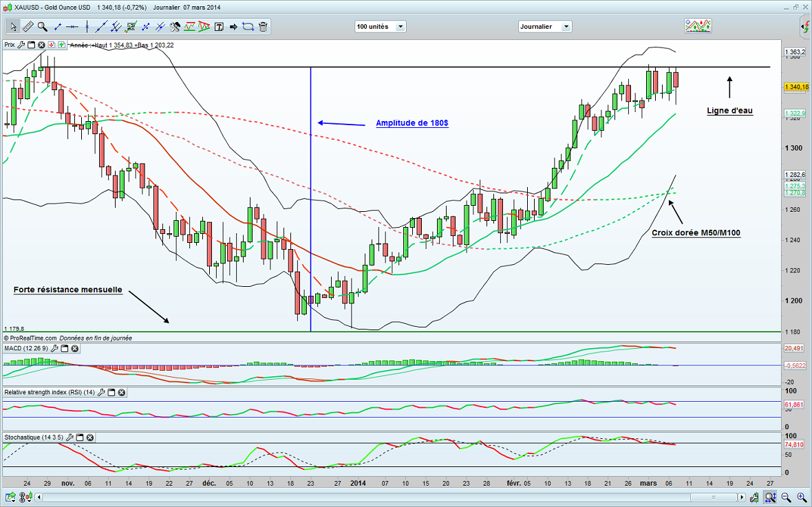Remove the Prix panel with X
The image size is (812, 507).
pyautogui.click(x=41, y=45)
